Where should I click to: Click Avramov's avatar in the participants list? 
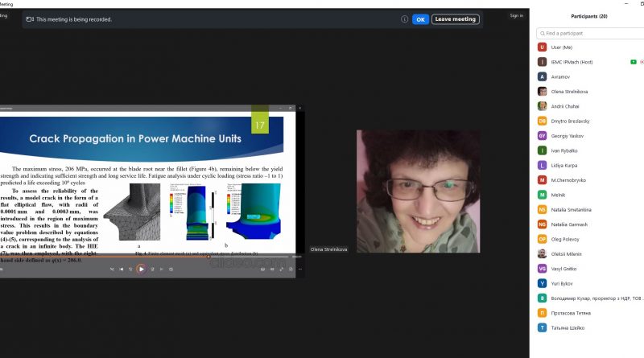click(x=543, y=76)
